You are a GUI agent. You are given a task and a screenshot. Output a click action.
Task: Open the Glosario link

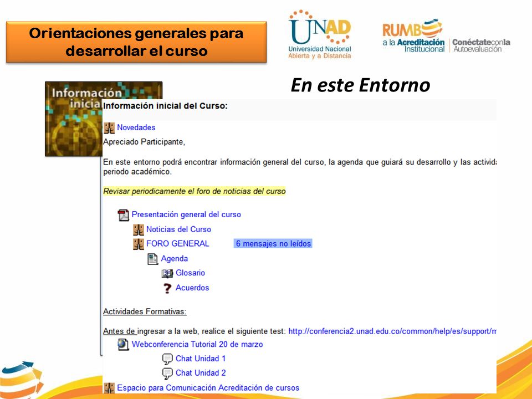(x=190, y=273)
